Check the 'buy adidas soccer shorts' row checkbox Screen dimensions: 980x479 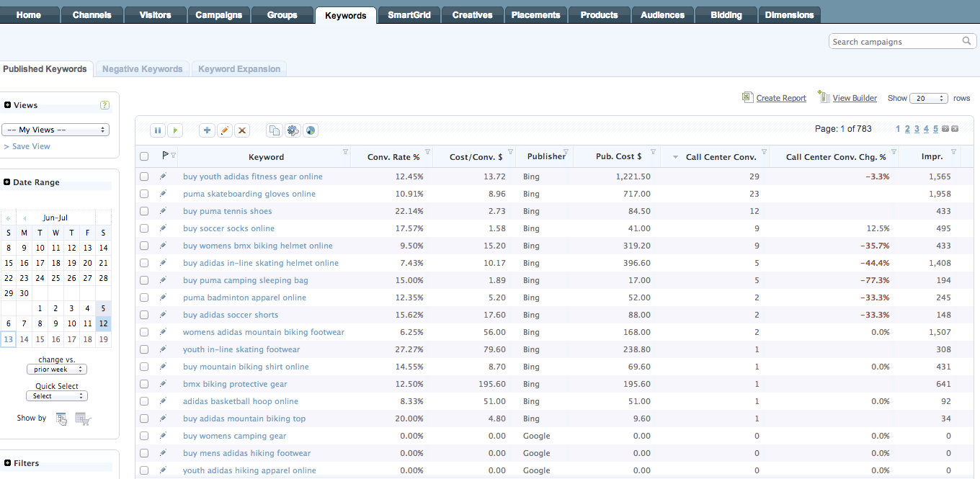[x=144, y=315]
